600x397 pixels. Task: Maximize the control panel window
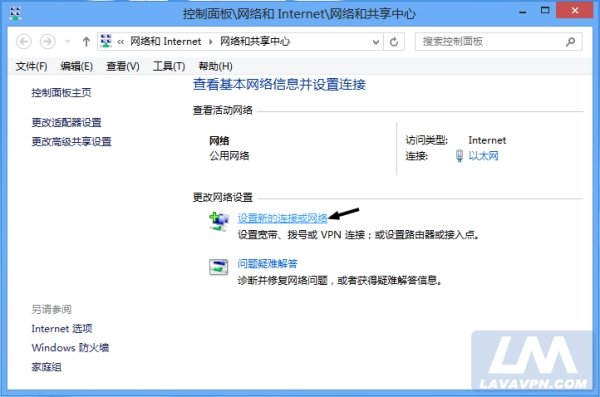click(x=545, y=11)
